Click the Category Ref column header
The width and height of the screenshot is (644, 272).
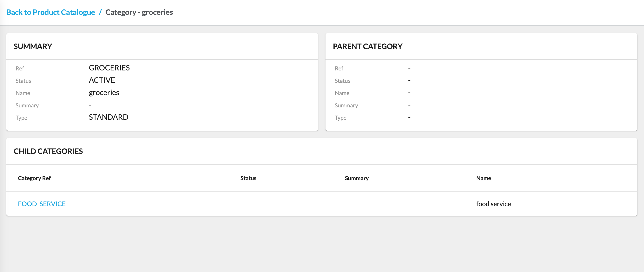point(34,178)
